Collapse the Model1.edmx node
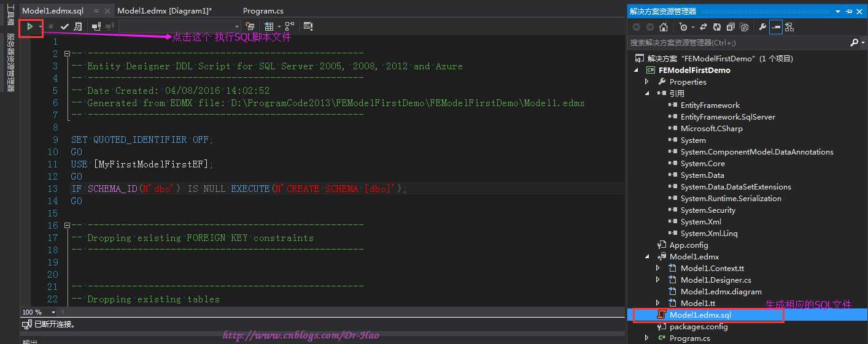 tap(647, 256)
